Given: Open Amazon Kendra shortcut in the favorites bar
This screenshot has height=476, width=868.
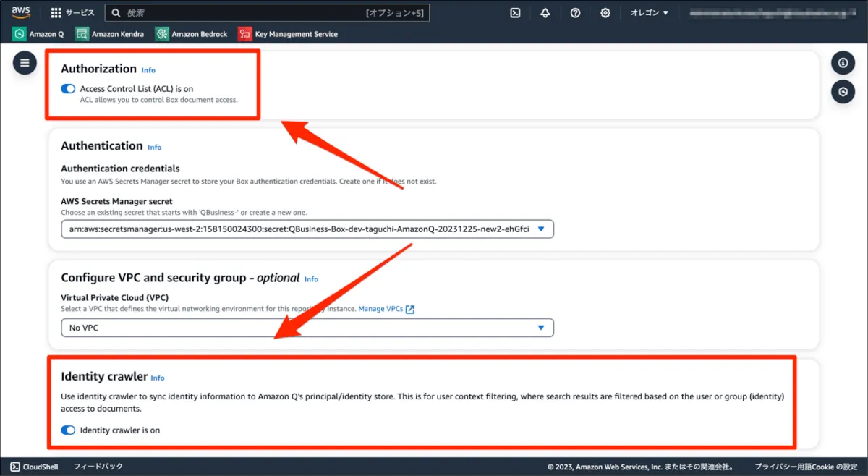Looking at the screenshot, I should coord(110,34).
